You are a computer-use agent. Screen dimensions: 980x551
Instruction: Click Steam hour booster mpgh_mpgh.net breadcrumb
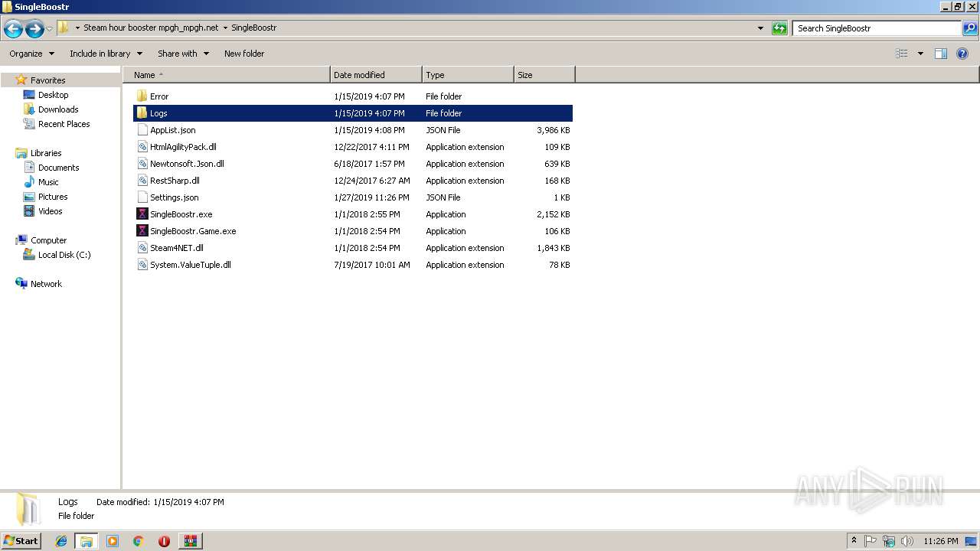(x=151, y=28)
